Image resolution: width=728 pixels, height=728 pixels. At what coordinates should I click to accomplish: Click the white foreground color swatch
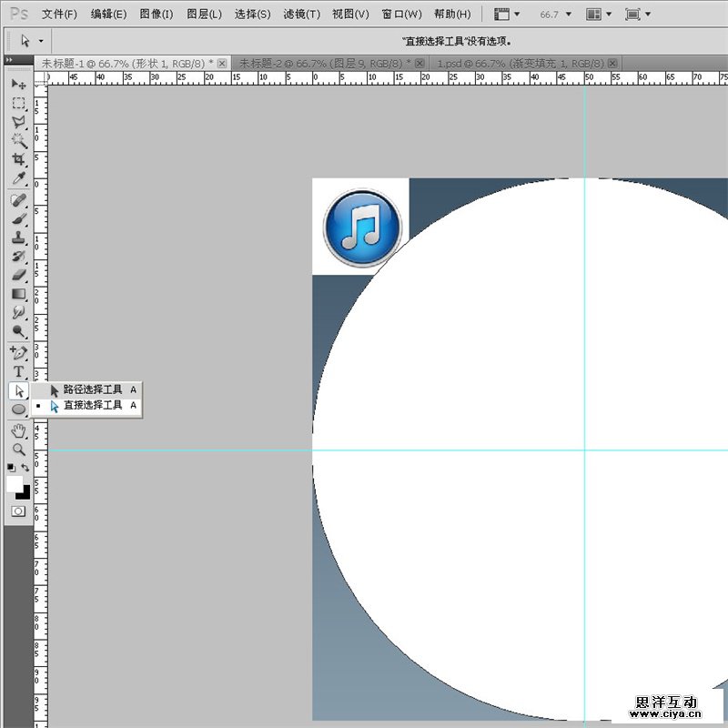(x=15, y=484)
